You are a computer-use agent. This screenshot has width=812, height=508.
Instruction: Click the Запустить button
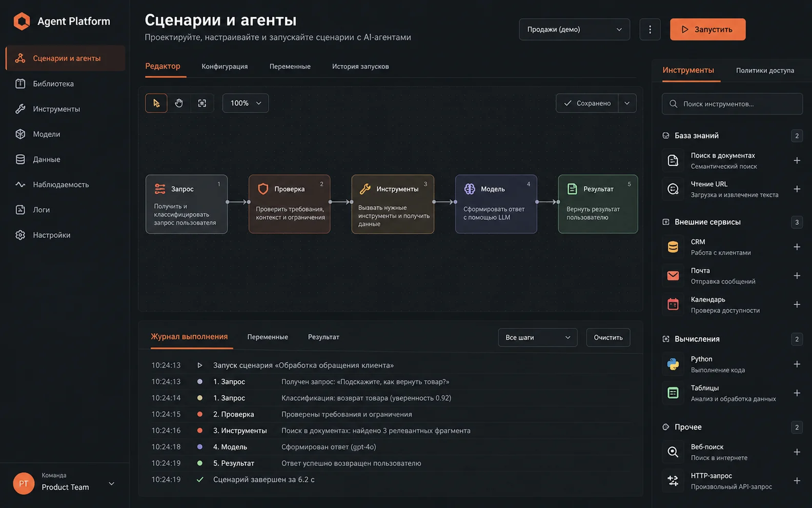tap(707, 29)
